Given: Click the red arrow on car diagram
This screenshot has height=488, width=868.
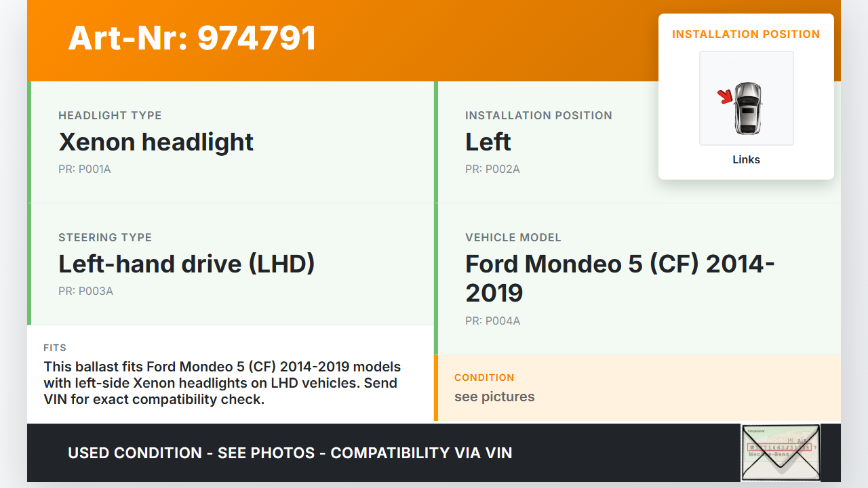Looking at the screenshot, I should [726, 97].
